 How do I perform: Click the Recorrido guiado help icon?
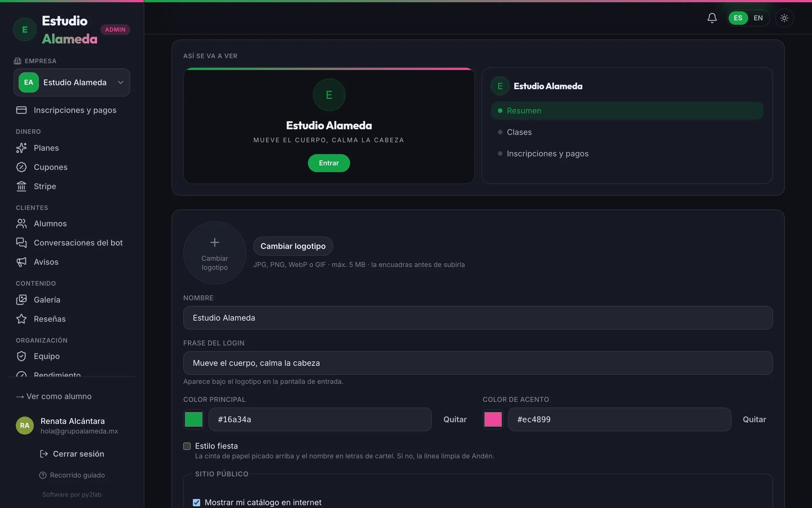43,475
